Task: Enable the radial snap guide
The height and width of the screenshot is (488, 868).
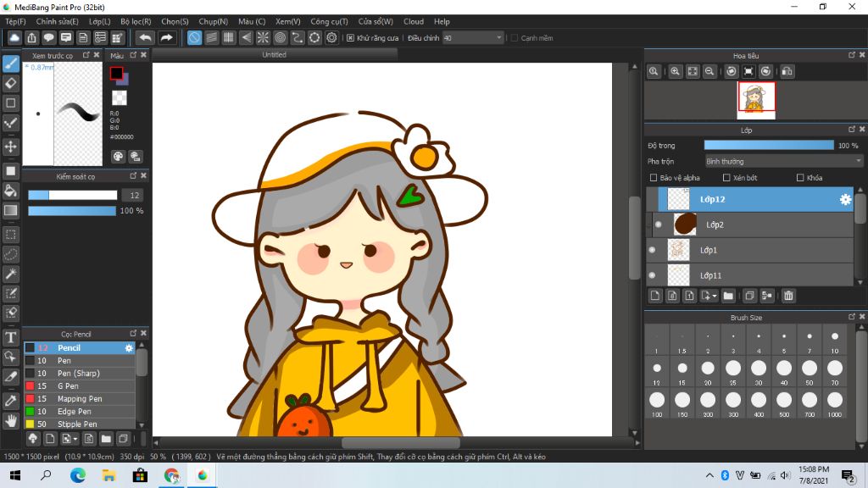Action: (x=263, y=37)
